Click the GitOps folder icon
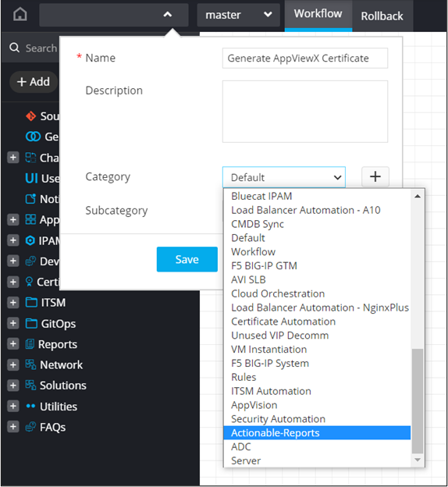The width and height of the screenshot is (448, 487). pos(31,323)
